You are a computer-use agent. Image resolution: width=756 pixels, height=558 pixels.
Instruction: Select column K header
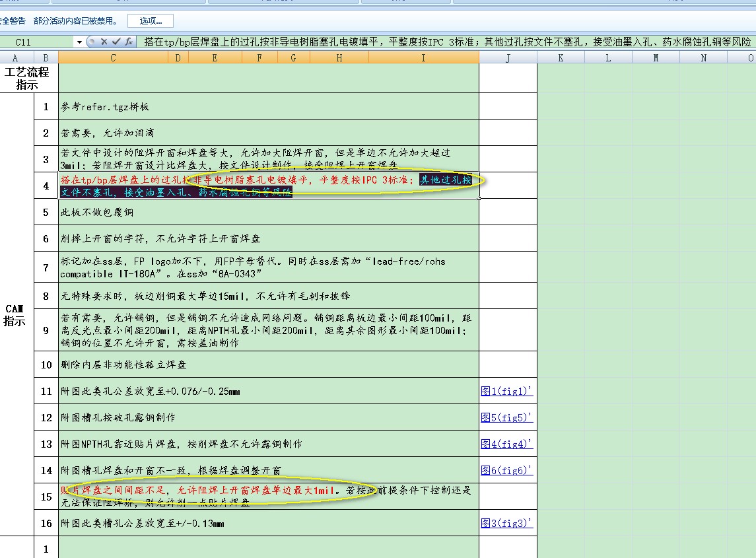[561, 58]
